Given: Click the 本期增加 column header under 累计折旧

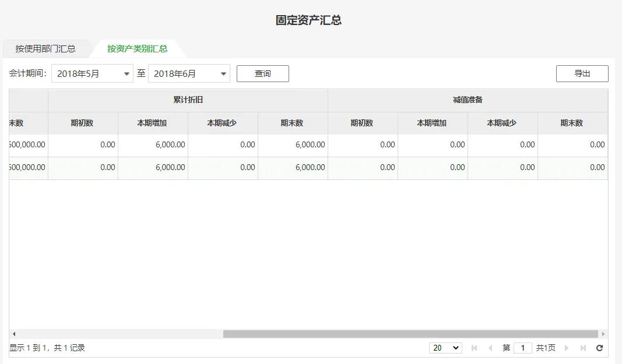Looking at the screenshot, I should tap(153, 123).
